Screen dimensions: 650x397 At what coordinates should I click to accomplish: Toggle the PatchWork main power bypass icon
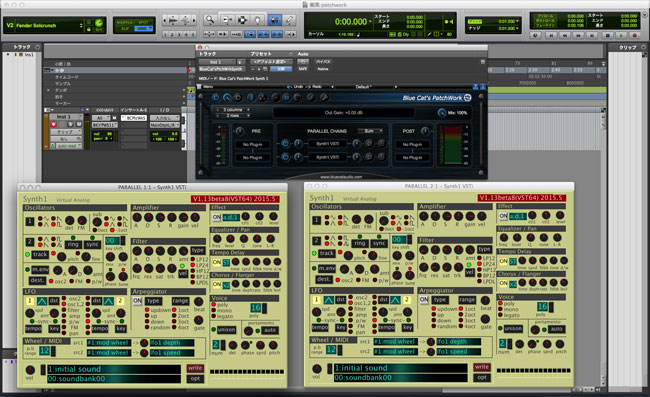click(216, 98)
